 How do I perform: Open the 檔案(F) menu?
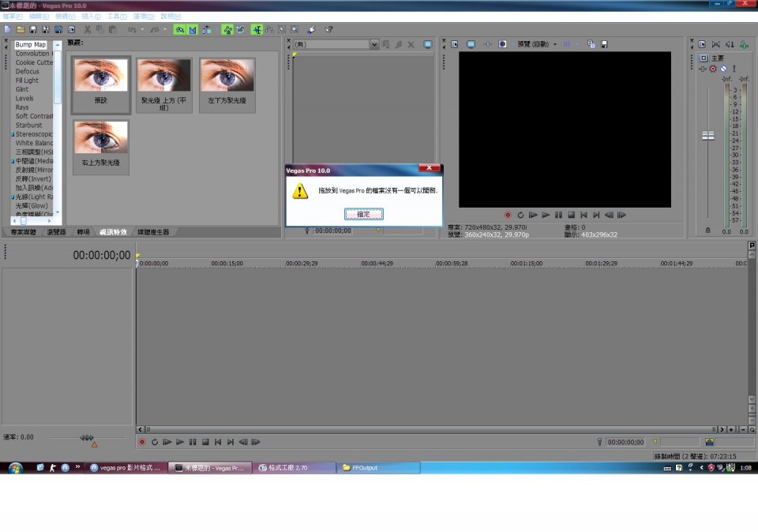(13, 17)
